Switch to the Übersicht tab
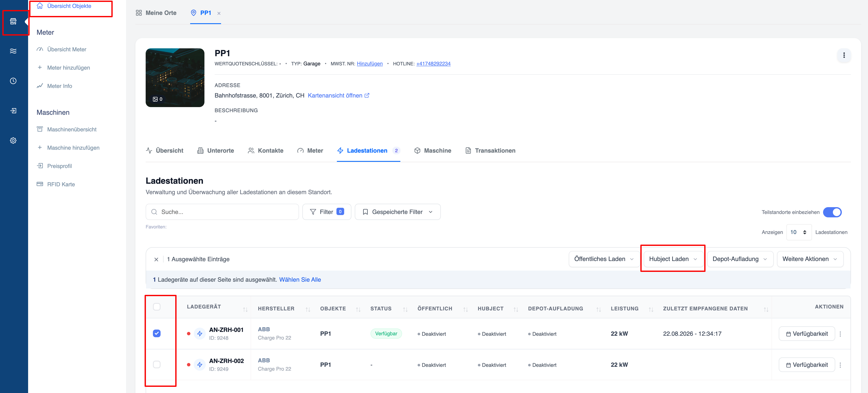This screenshot has width=868, height=393. 164,151
